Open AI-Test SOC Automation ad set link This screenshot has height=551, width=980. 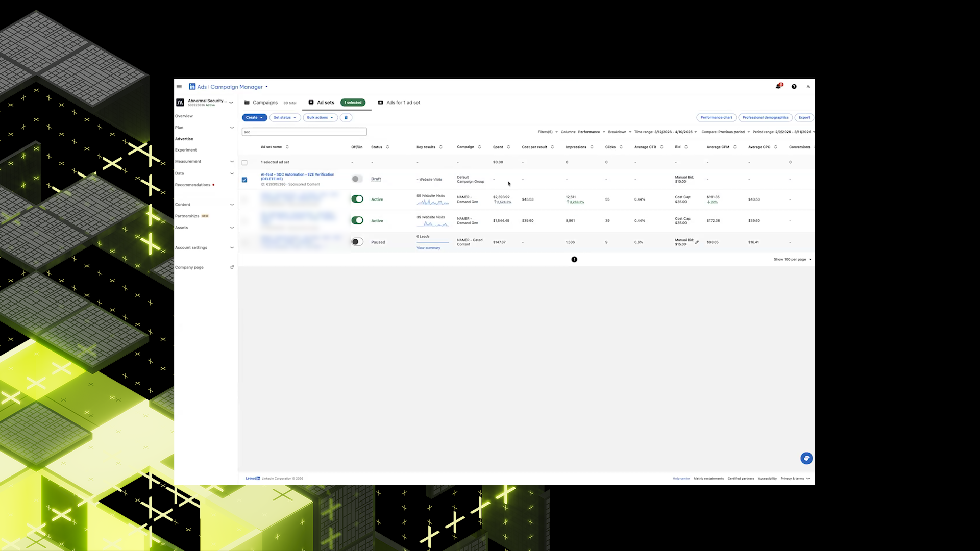coord(298,177)
